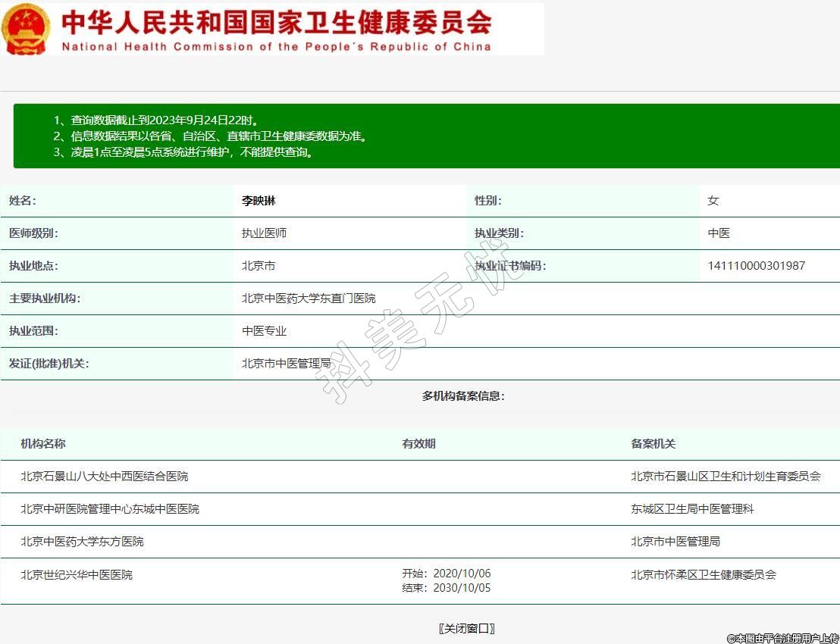Click the 北京市中医管理局 issuing authority value
The image size is (840, 644).
coord(287,364)
